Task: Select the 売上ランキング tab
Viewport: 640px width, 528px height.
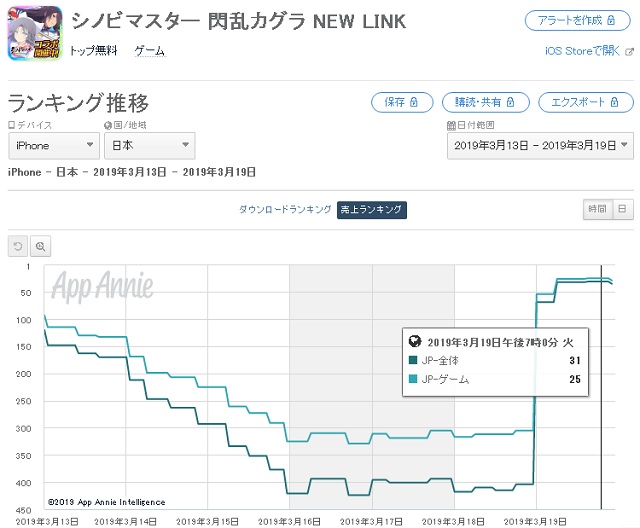Action: (x=371, y=210)
